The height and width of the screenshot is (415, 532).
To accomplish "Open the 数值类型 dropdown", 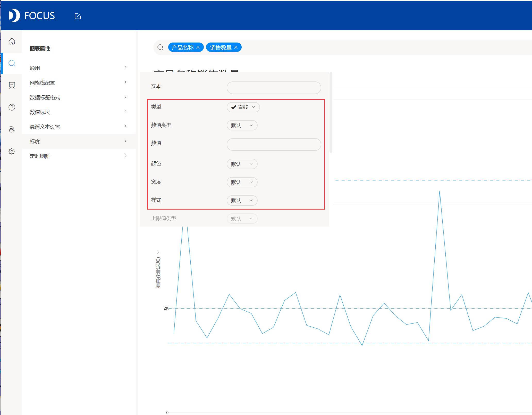I will 242,125.
